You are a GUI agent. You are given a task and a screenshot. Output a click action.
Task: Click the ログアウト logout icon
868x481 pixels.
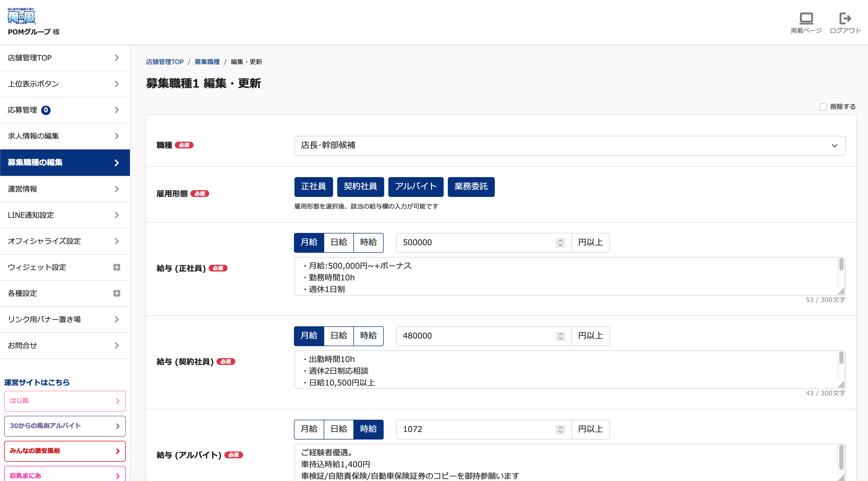[845, 19]
